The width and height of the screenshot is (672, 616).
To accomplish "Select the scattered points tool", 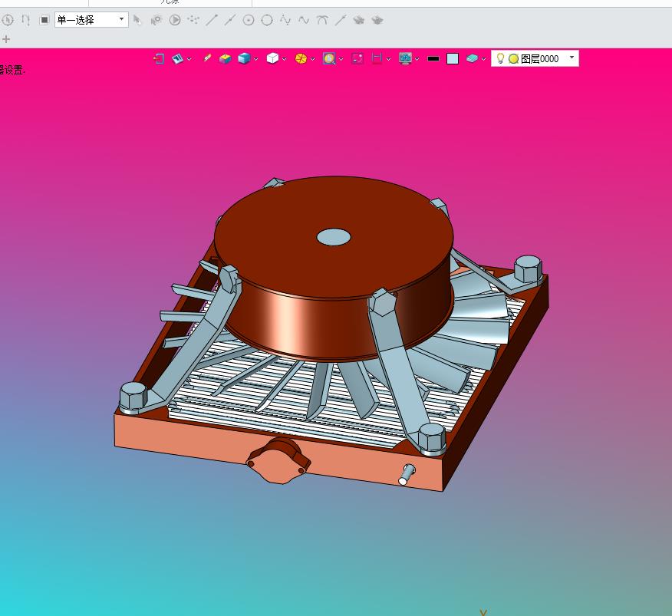I will (193, 20).
